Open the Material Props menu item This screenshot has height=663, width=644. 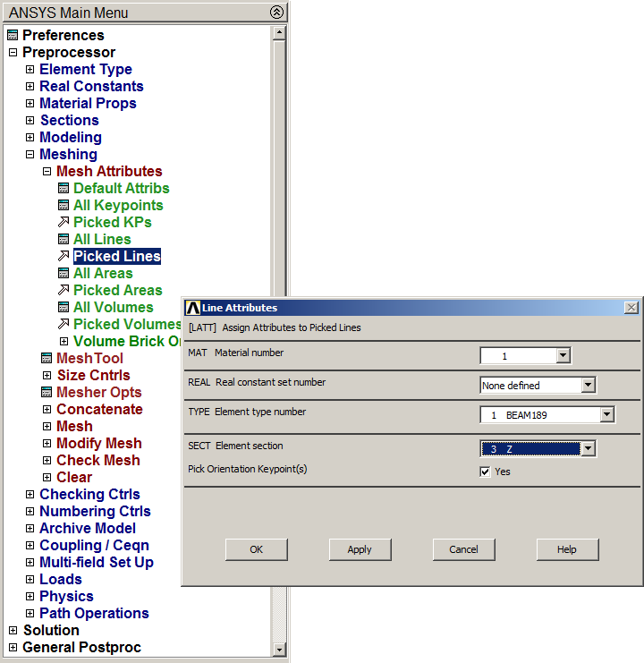[x=88, y=104]
